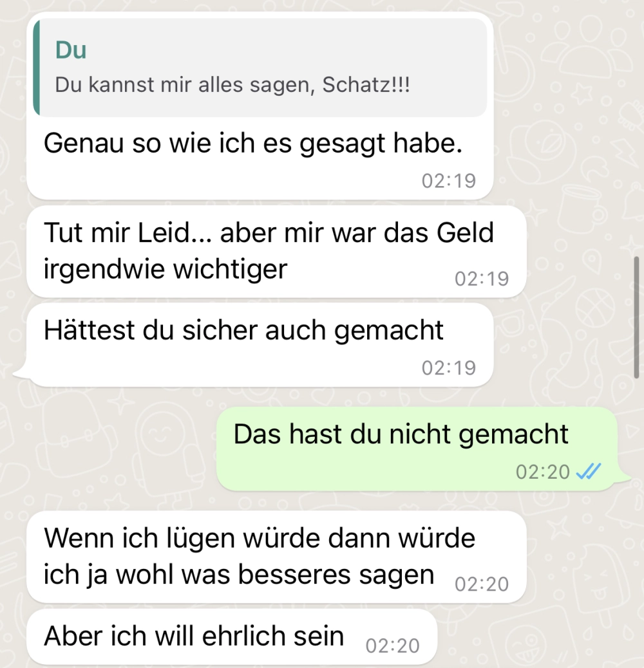Click the message "Tut mir Leid... aber mir war das Geld"

pyautogui.click(x=269, y=233)
